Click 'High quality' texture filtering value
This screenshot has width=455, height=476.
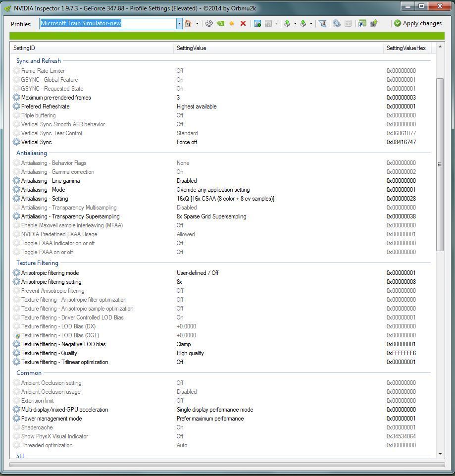190,353
